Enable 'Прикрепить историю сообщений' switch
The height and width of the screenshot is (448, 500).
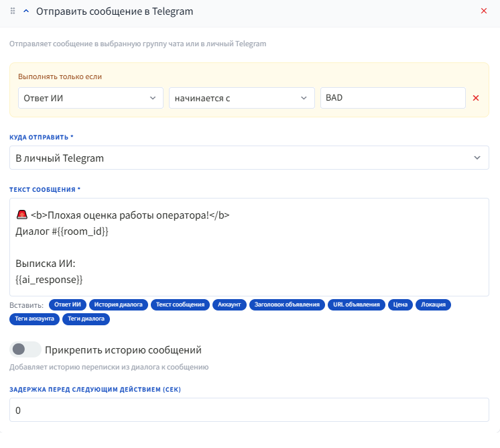25,349
